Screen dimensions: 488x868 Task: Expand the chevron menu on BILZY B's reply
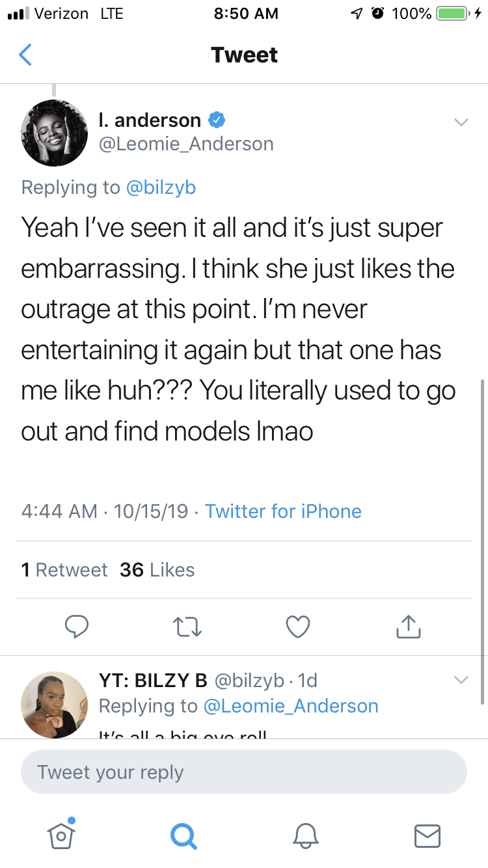pyautogui.click(x=461, y=680)
